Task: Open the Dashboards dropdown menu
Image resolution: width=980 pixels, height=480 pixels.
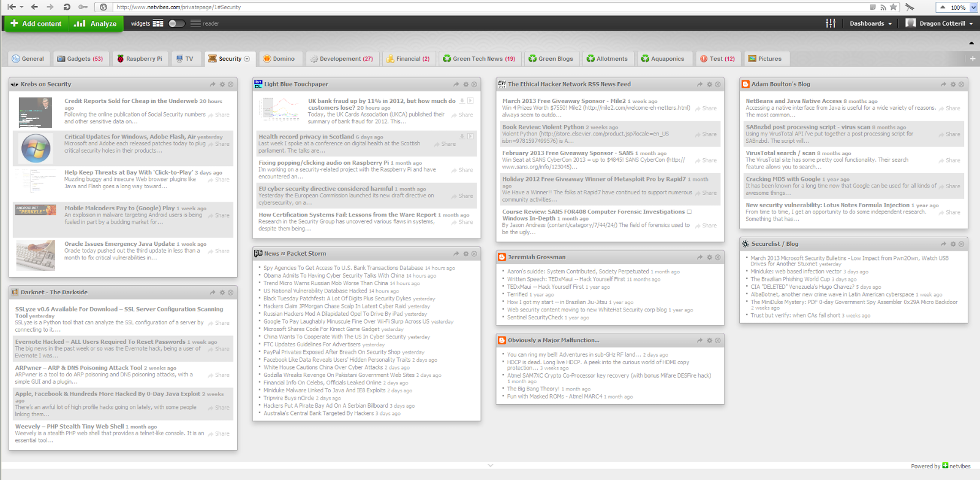Action: 870,23
